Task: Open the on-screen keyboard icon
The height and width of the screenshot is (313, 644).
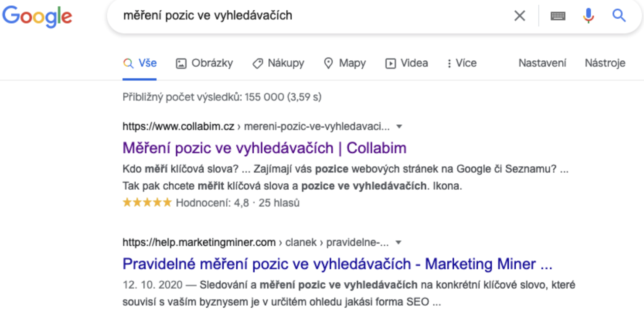Action: pyautogui.click(x=558, y=16)
